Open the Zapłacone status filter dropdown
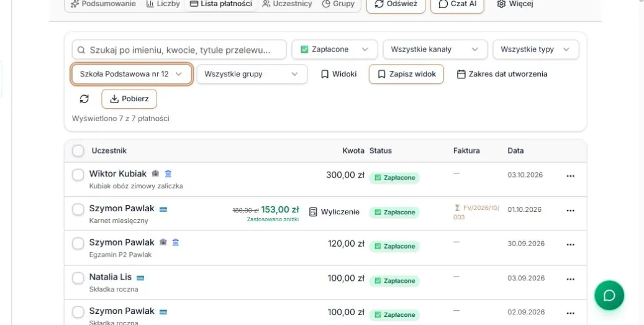 pos(335,49)
